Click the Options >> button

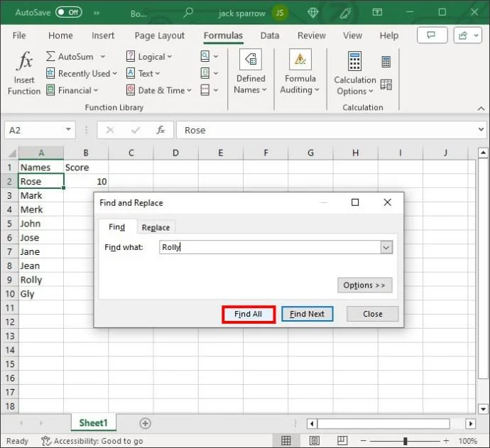coord(364,285)
